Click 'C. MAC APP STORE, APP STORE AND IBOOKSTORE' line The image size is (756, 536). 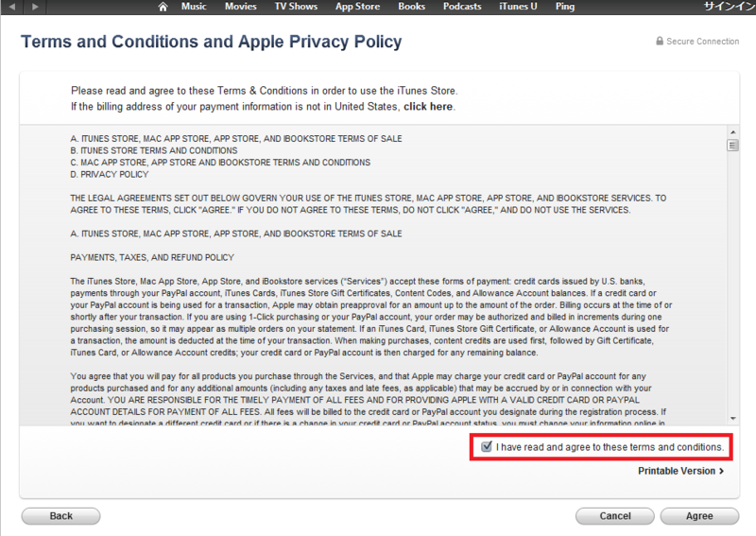[x=220, y=162]
